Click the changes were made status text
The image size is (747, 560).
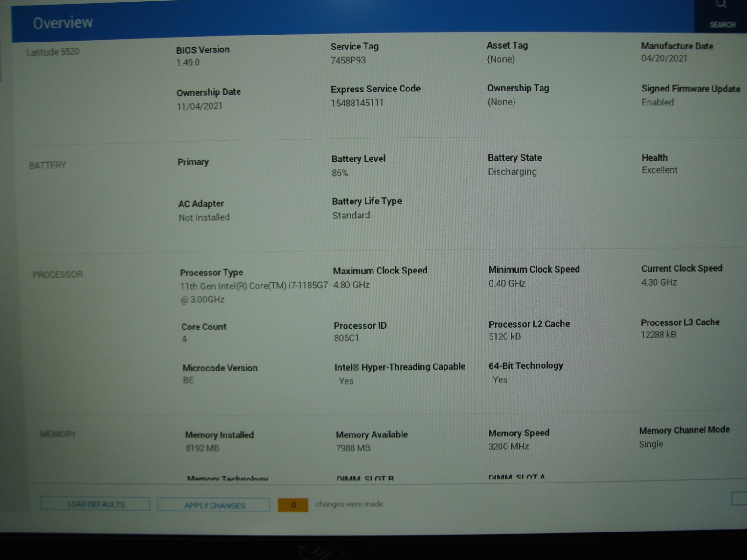349,504
